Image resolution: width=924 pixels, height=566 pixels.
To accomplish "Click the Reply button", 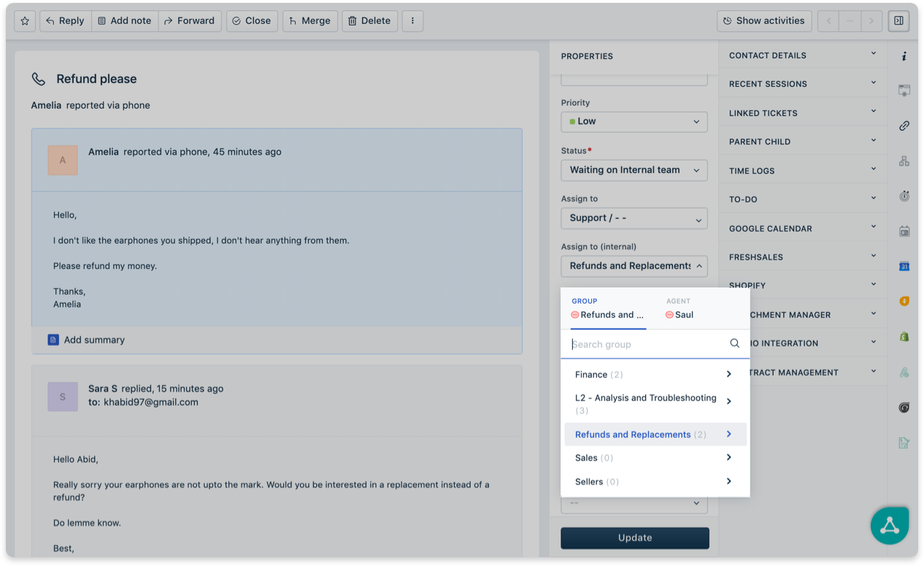I will click(66, 21).
